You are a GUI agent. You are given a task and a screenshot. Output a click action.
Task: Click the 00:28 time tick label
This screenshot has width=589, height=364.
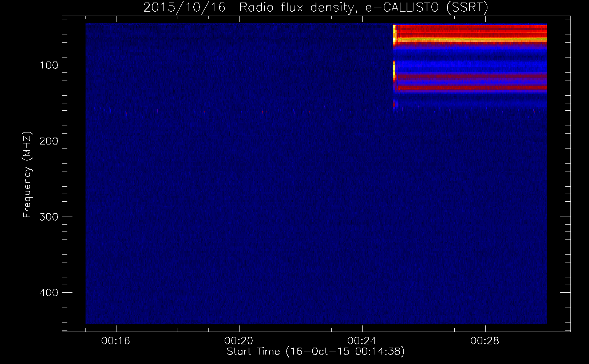[x=485, y=341]
